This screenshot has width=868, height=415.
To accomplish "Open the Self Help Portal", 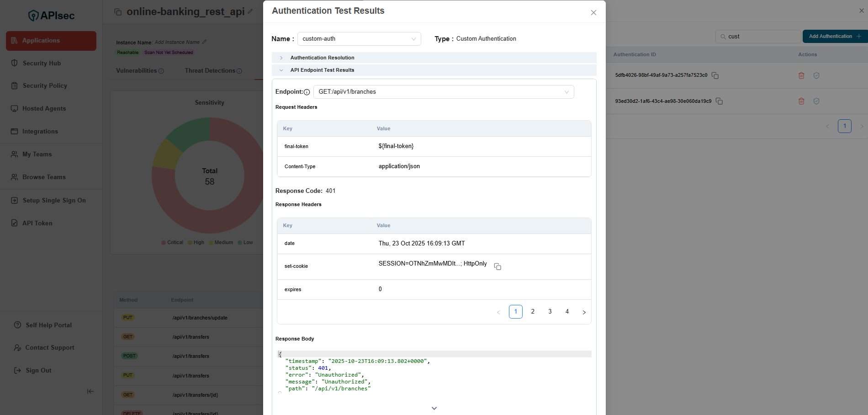I will [48, 325].
